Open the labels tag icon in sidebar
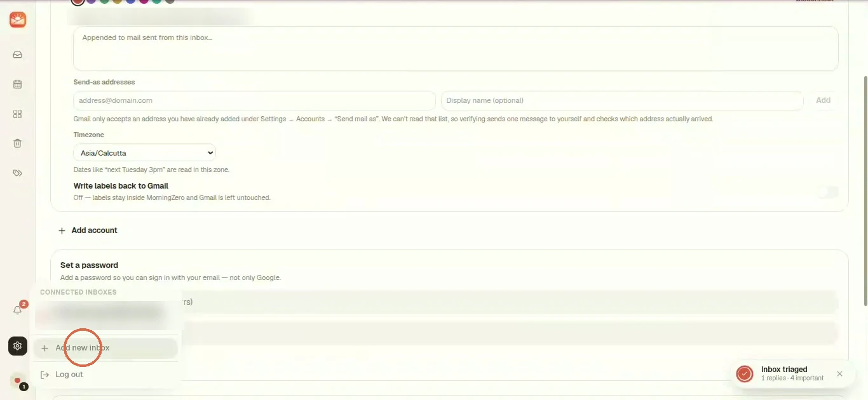The height and width of the screenshot is (400, 868). click(x=18, y=173)
